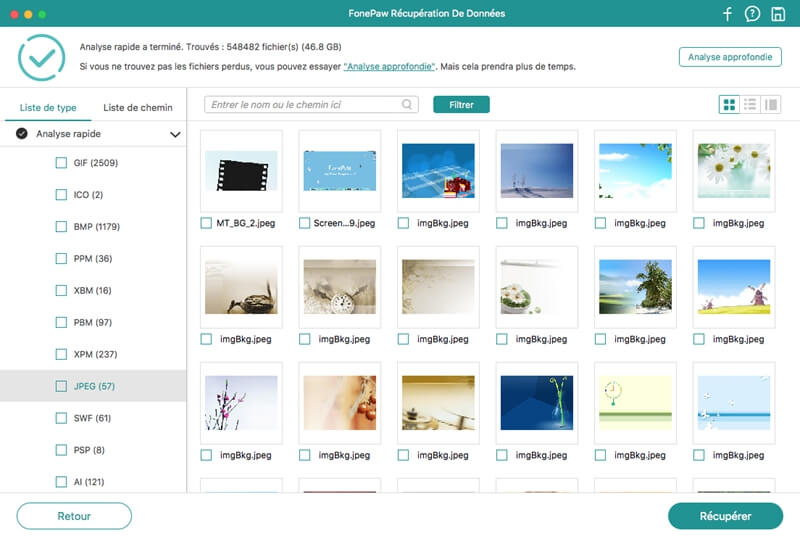800x541 pixels.
Task: Check the ICO (2) checkbox
Action: coord(61,194)
